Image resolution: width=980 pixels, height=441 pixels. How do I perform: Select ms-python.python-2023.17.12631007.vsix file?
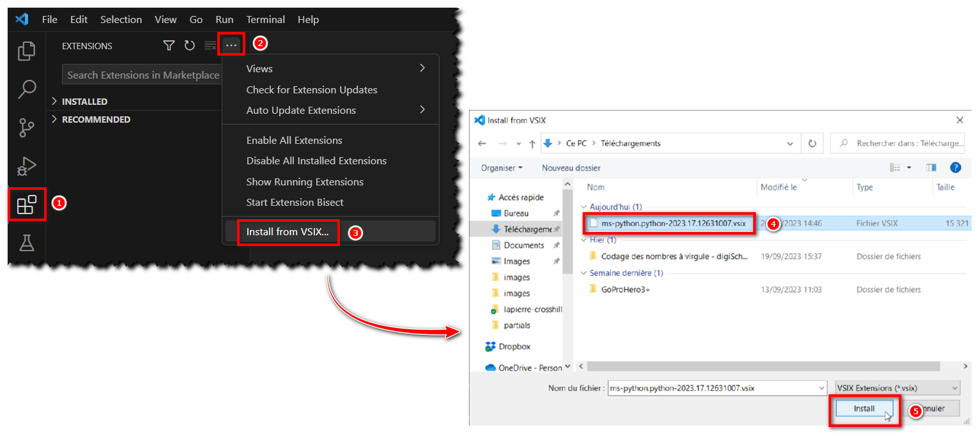673,223
